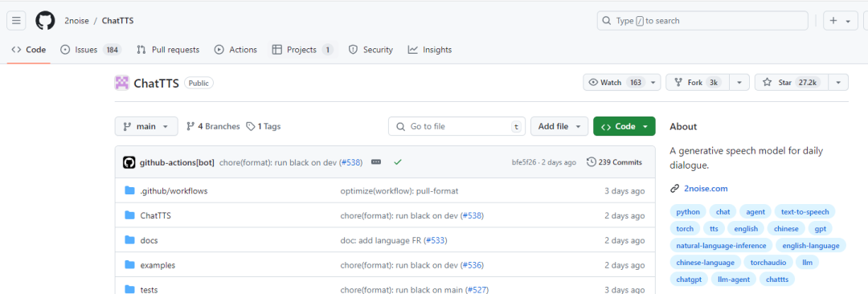This screenshot has width=868, height=294.
Task: Open commit hash bfe5f26
Action: (x=524, y=162)
